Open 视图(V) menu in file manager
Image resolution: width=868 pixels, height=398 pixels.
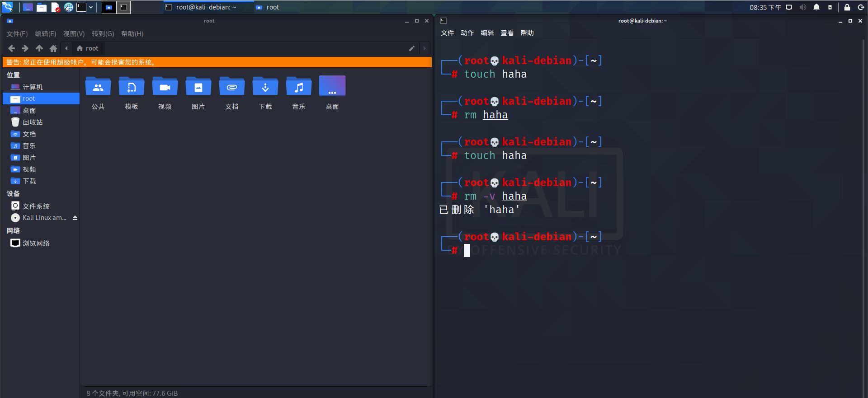point(74,34)
